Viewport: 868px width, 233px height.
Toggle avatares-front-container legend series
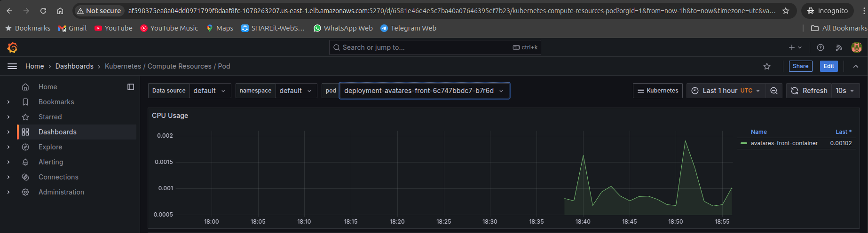click(x=784, y=143)
